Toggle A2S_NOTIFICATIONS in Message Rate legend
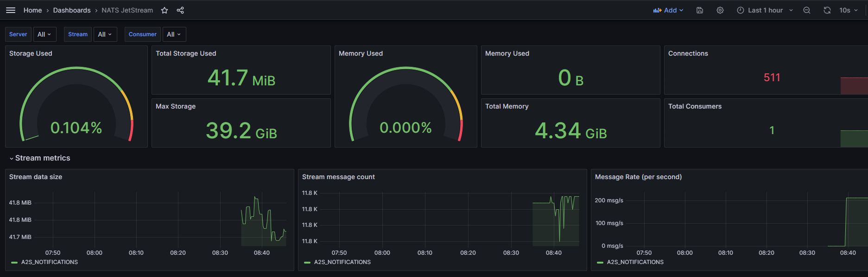This screenshot has height=277, width=868. point(635,262)
